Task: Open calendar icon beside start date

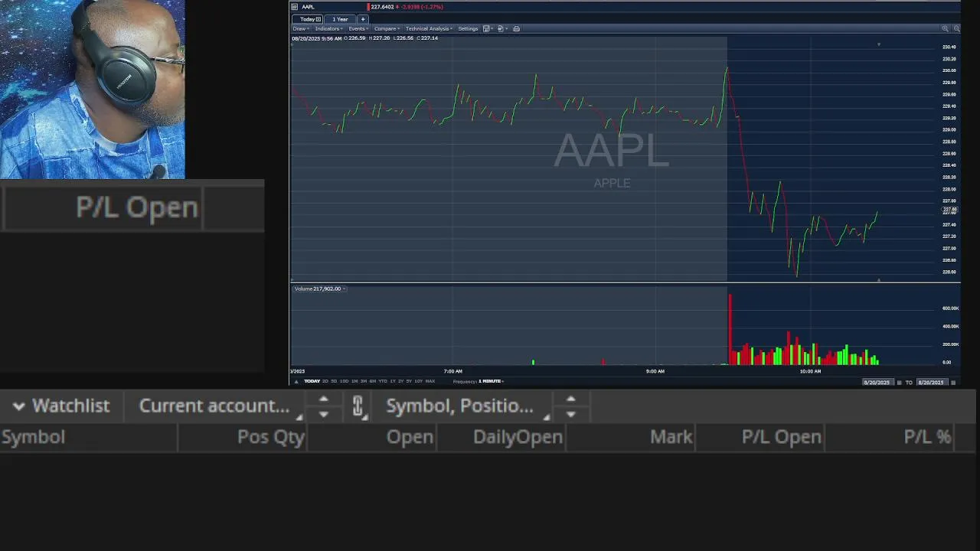Action: point(900,383)
